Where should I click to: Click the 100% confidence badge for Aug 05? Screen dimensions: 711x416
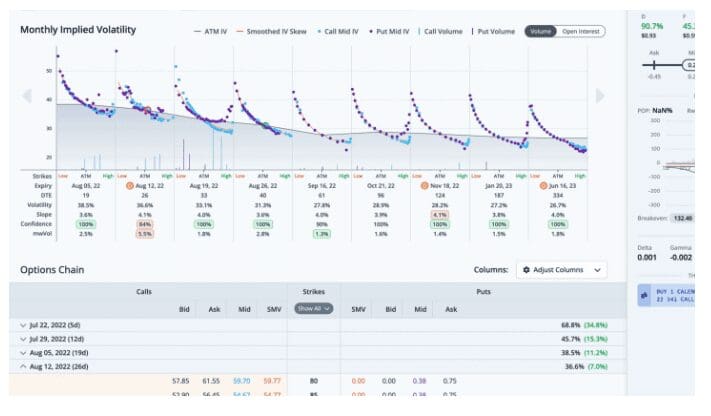[87, 225]
